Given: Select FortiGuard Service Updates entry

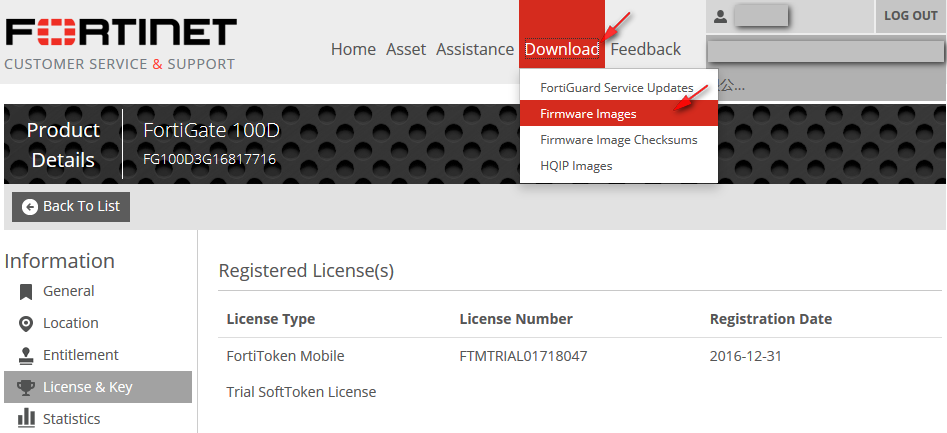Looking at the screenshot, I should point(616,88).
